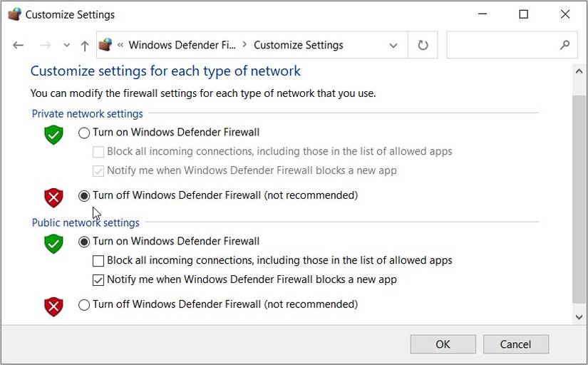Click the double chevron in address bar
The width and height of the screenshot is (588, 365).
click(120, 45)
